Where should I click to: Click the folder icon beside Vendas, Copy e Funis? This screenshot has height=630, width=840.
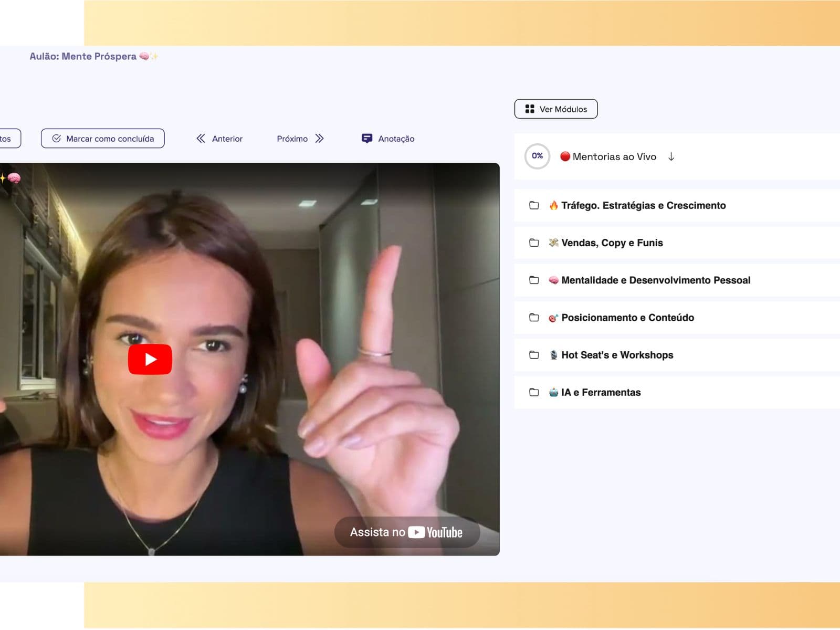pos(534,243)
